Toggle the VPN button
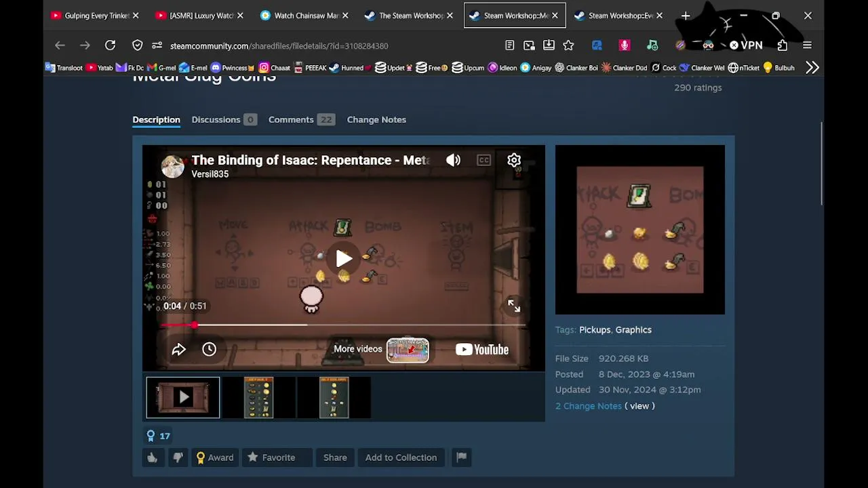Viewport: 868px width, 488px height. [x=746, y=45]
